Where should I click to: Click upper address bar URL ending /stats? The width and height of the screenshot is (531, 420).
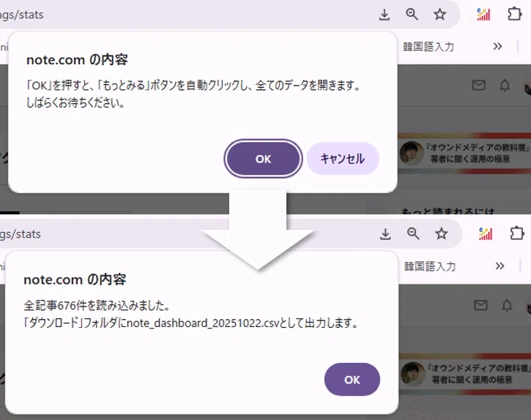(22, 15)
